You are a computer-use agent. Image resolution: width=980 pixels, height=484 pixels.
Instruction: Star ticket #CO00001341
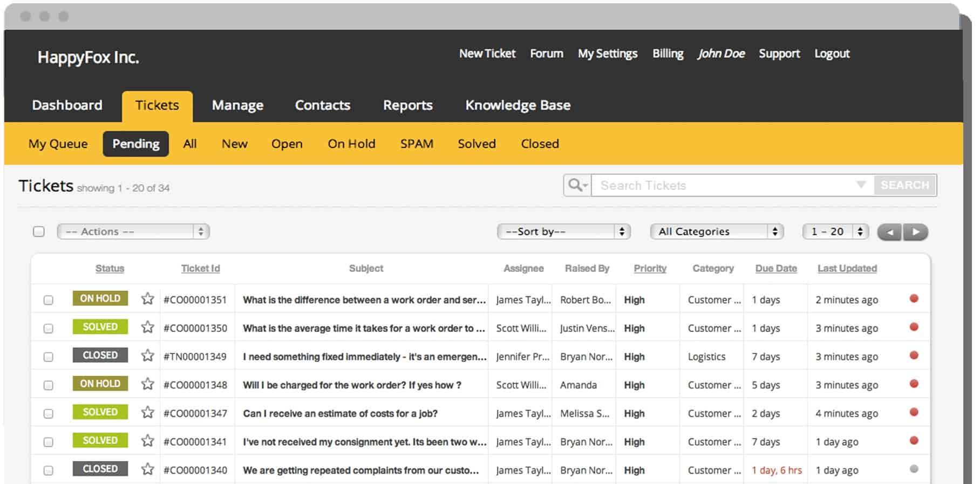(x=147, y=441)
